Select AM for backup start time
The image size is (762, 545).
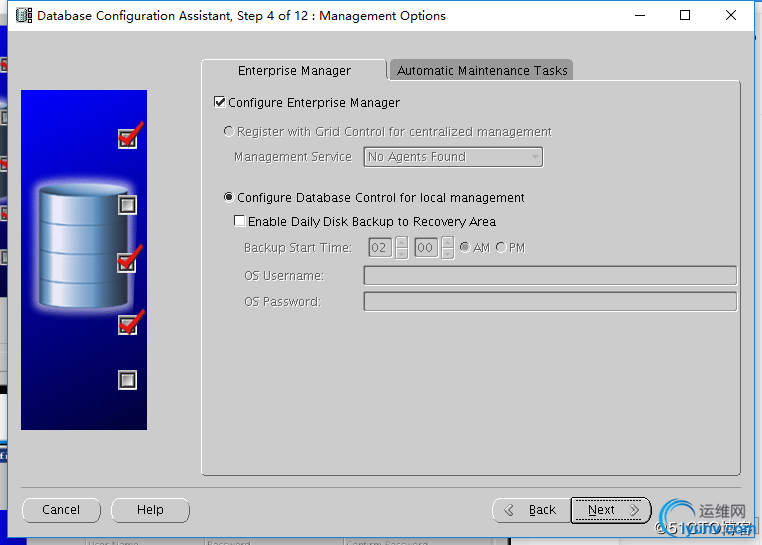[465, 247]
